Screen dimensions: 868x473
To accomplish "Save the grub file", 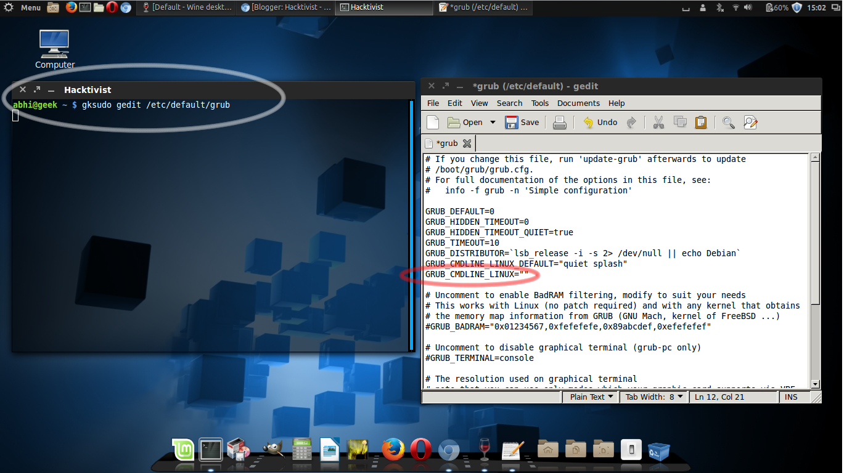I will (522, 122).
